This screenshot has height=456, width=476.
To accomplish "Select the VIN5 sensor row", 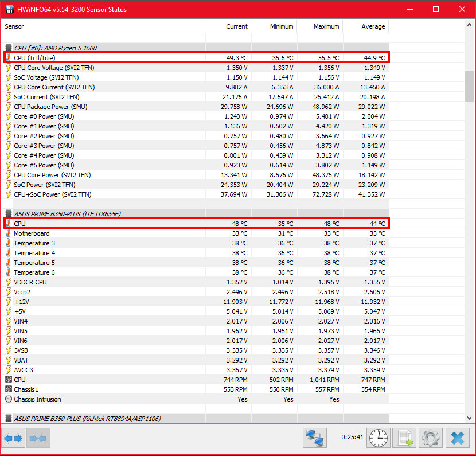I will pyautogui.click(x=196, y=331).
